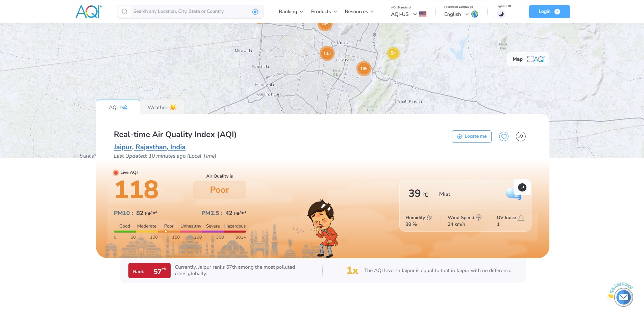Screen dimensions: 644x319
Task: Select the AQI tab
Action: (118, 107)
